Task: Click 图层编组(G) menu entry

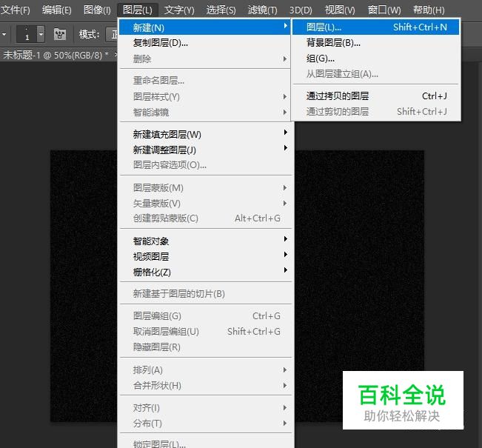Action: tap(205, 315)
